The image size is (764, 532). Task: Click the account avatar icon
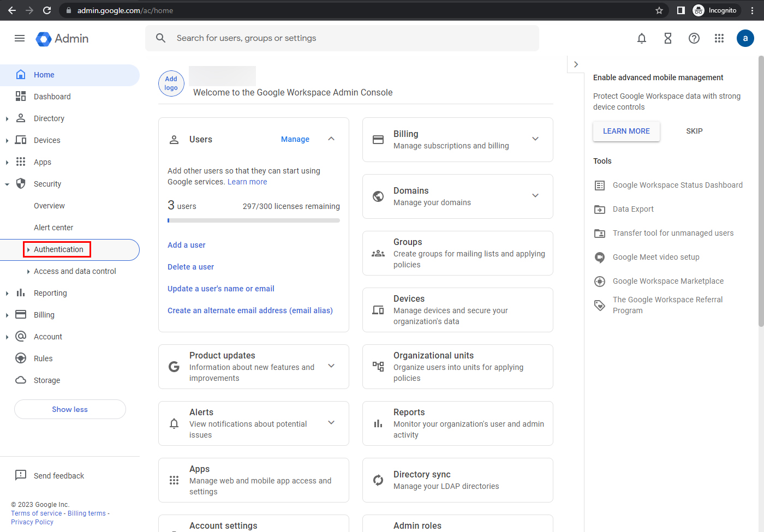pos(745,38)
